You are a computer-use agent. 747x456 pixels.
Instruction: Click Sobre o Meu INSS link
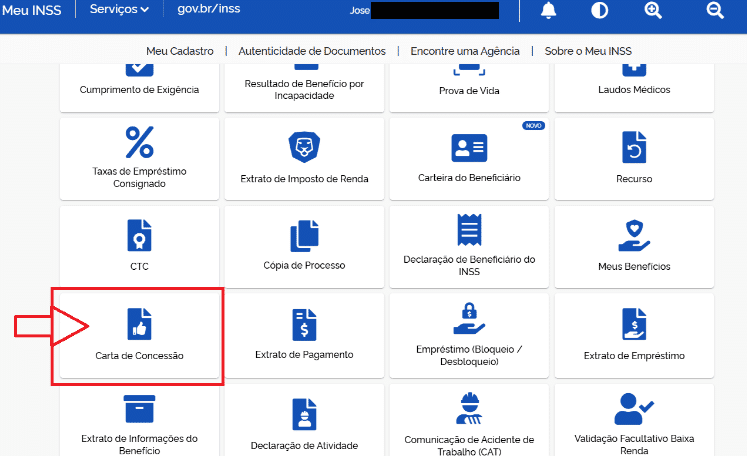588,51
